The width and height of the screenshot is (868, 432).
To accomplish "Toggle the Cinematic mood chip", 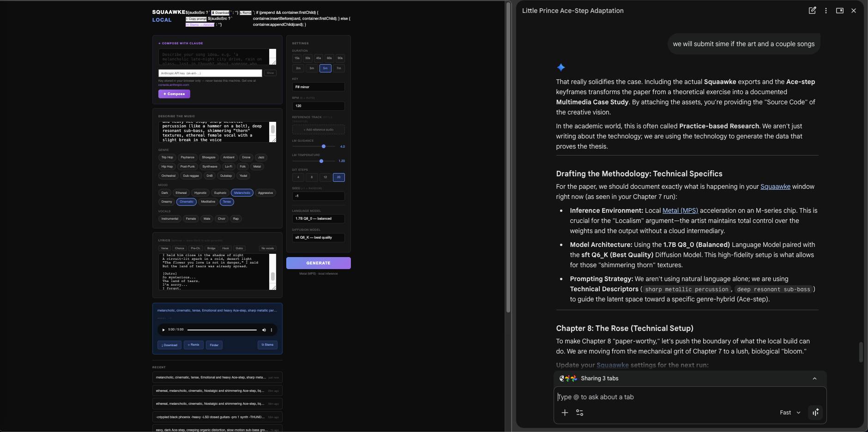I will coord(187,202).
